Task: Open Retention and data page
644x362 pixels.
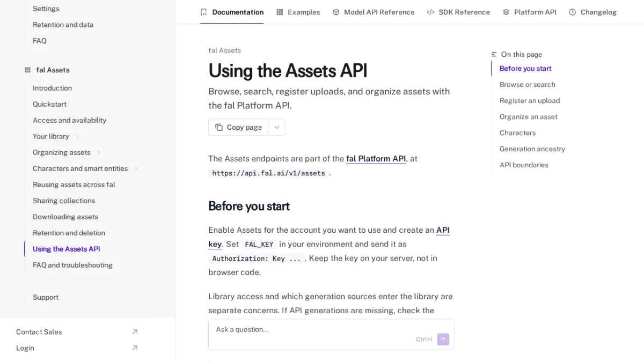Action: (63, 25)
